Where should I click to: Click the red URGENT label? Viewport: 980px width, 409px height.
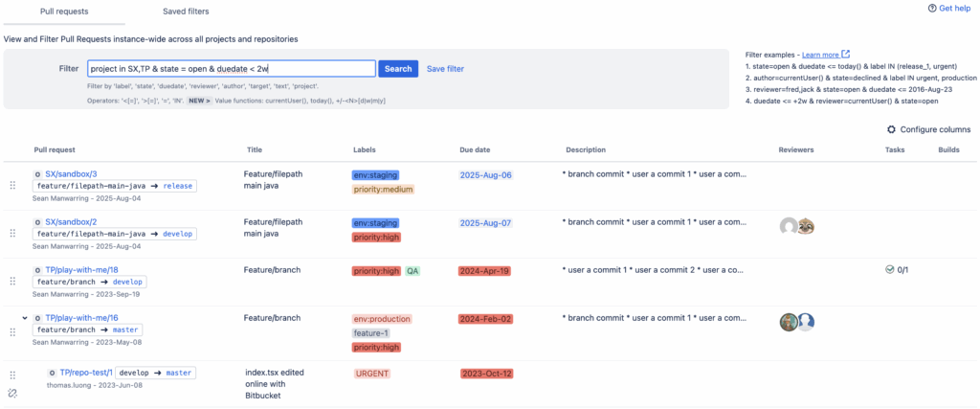point(372,374)
